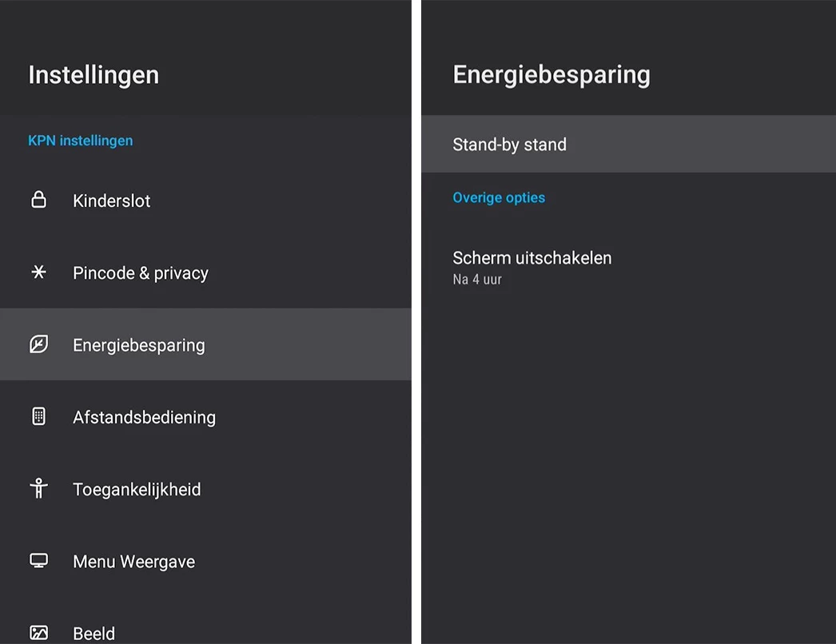Open the Kinderslot settings entry
The width and height of the screenshot is (836, 644).
[x=112, y=201]
